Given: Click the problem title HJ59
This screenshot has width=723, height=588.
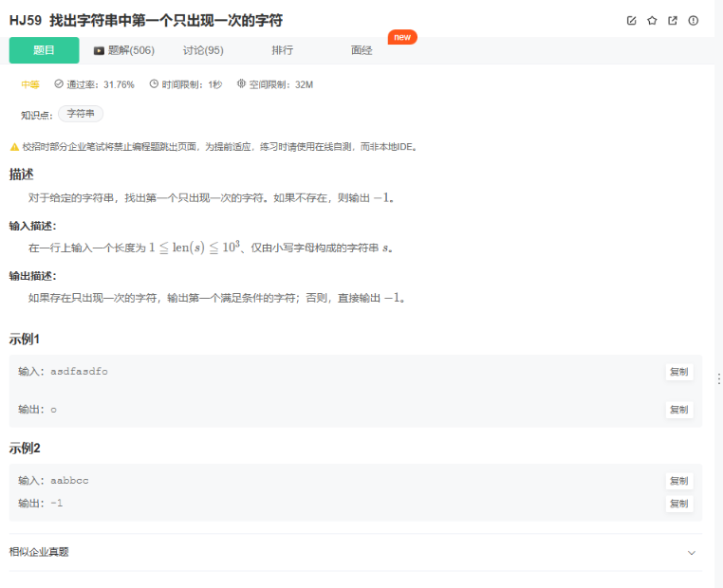Looking at the screenshot, I should (x=146, y=21).
